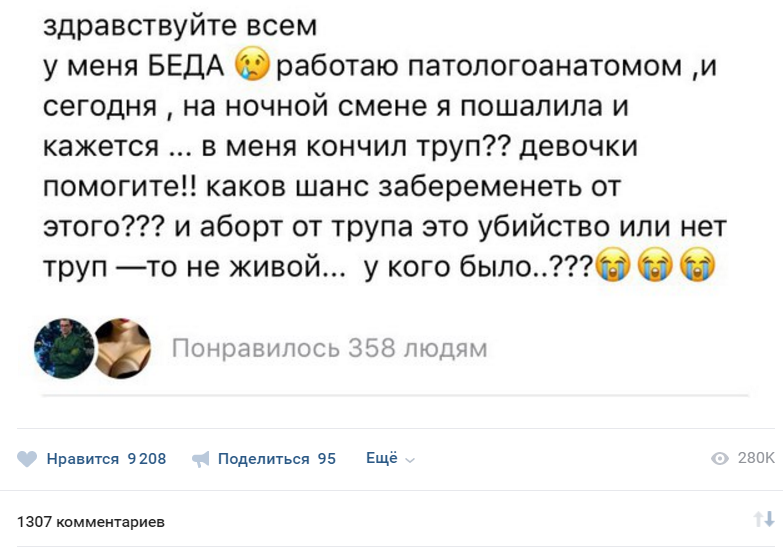Click the megaphone share icon
This screenshot has height=549, width=783.
[200, 459]
